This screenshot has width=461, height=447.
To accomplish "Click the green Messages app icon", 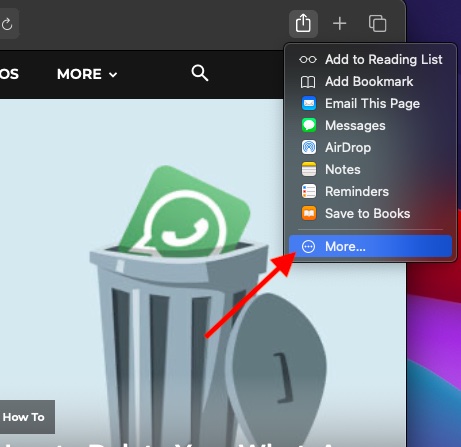I will click(309, 125).
